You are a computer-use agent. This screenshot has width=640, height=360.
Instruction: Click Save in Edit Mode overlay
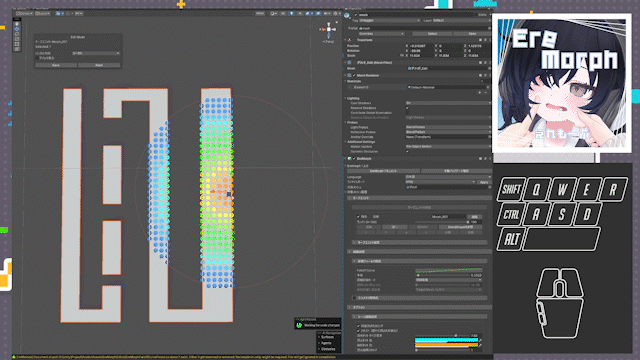(56, 65)
